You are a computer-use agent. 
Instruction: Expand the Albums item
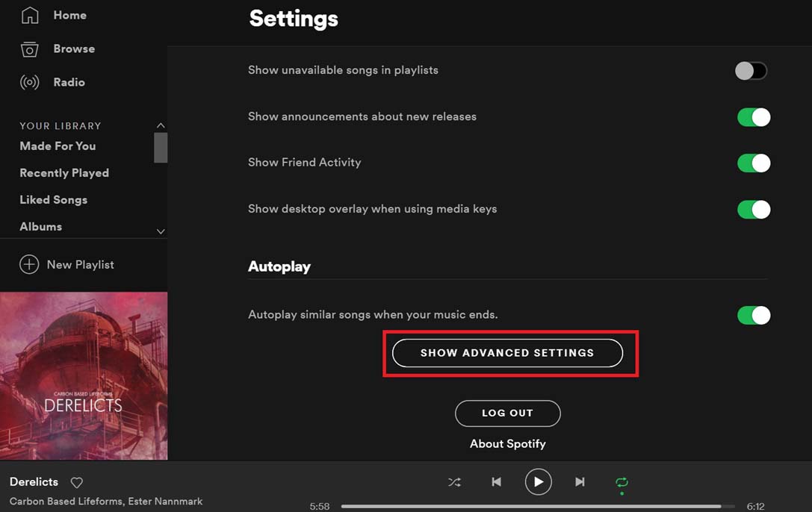[161, 231]
